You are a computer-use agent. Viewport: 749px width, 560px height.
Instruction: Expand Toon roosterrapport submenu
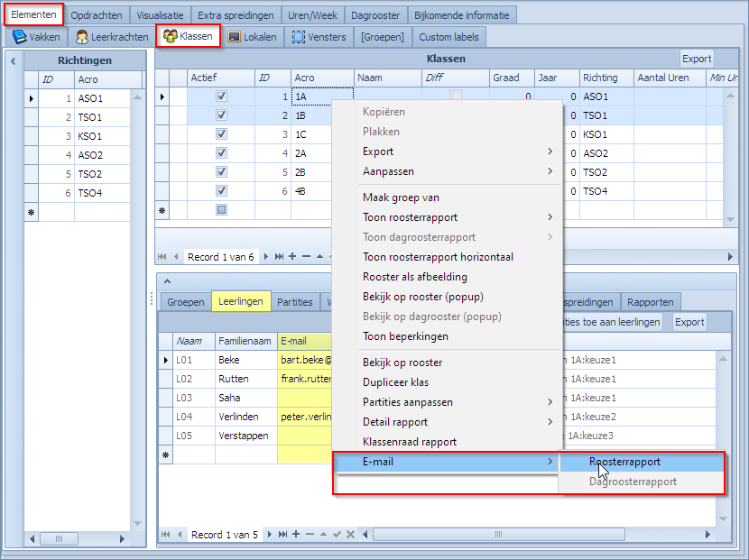448,217
